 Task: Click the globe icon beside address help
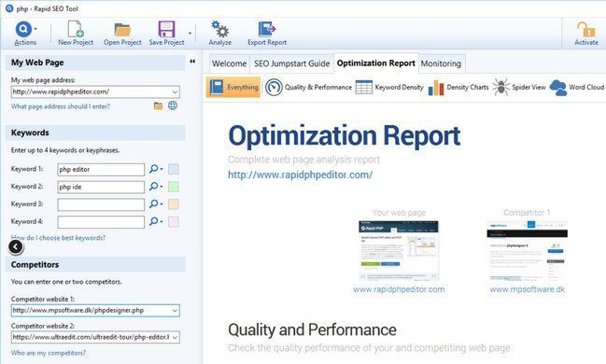[x=173, y=105]
